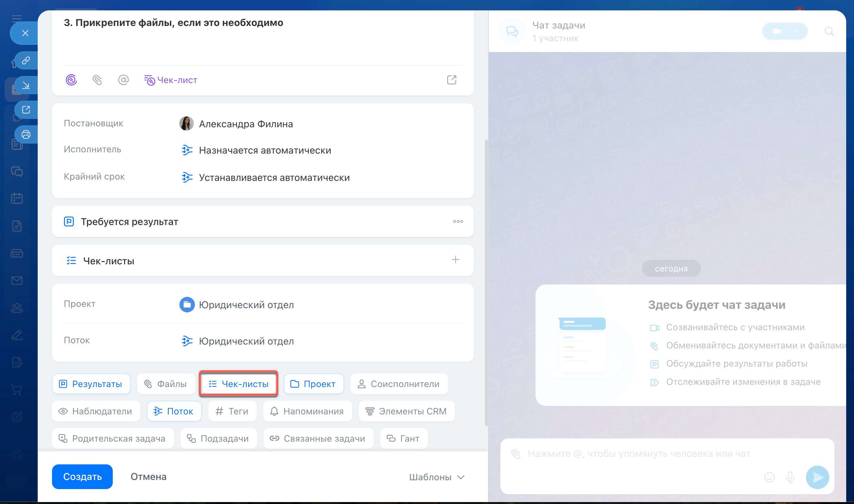Image resolution: width=854 pixels, height=504 pixels.
Task: Click the copy link icon on left panel
Action: 26,60
